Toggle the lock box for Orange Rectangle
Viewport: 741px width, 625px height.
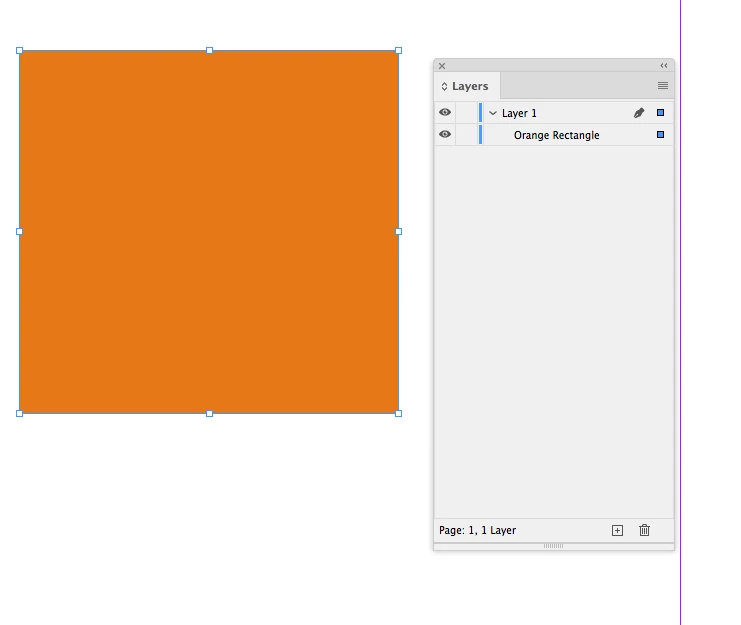(x=466, y=135)
